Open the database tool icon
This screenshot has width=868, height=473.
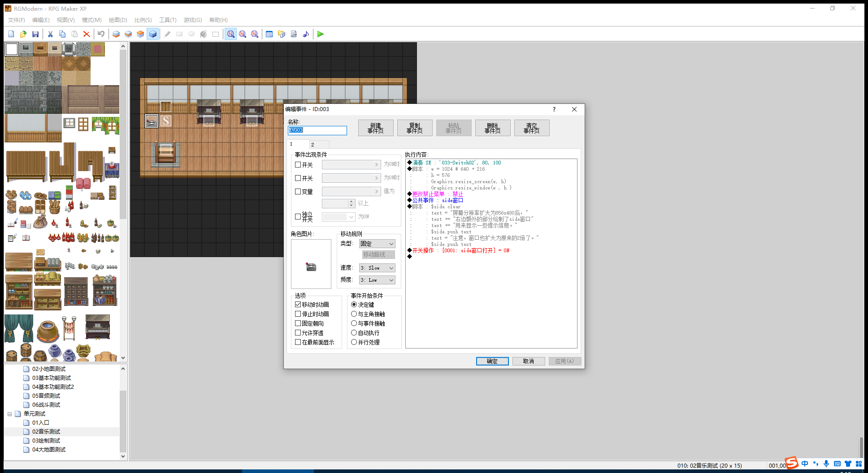click(269, 34)
